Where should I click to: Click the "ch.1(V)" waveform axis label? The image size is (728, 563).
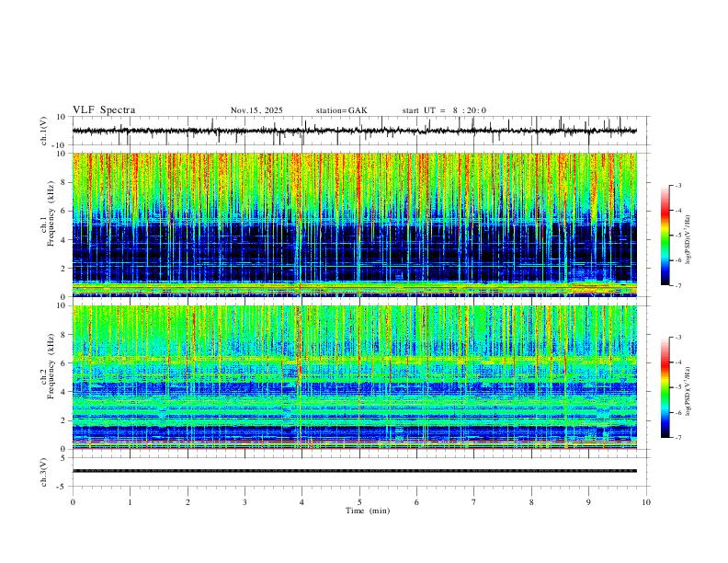click(44, 131)
